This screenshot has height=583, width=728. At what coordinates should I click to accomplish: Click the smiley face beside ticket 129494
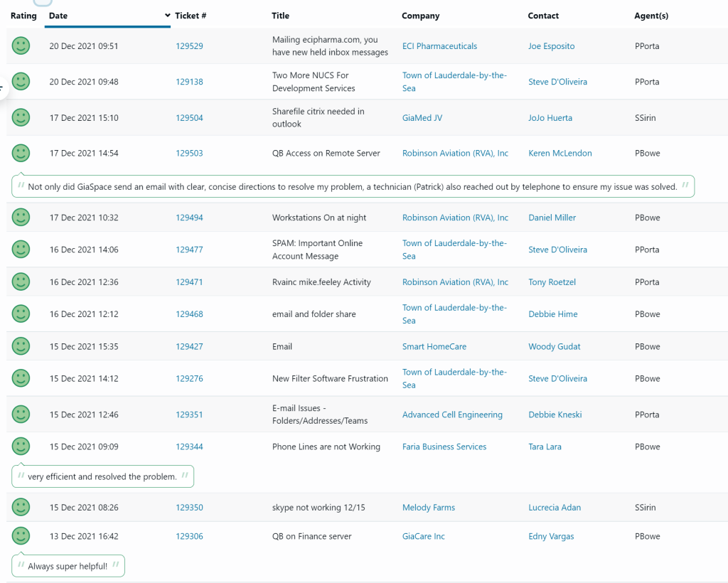(x=21, y=218)
